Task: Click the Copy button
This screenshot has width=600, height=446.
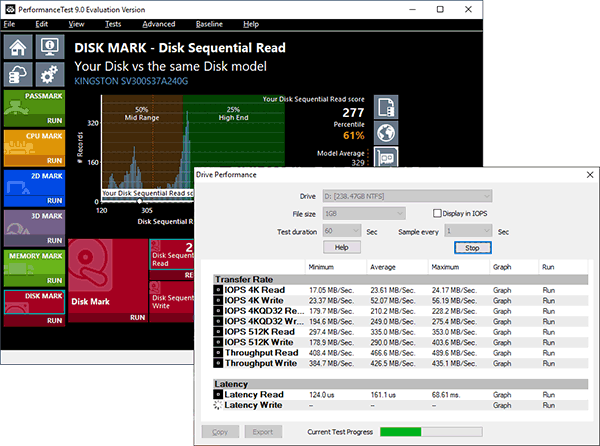Action: pos(220,432)
